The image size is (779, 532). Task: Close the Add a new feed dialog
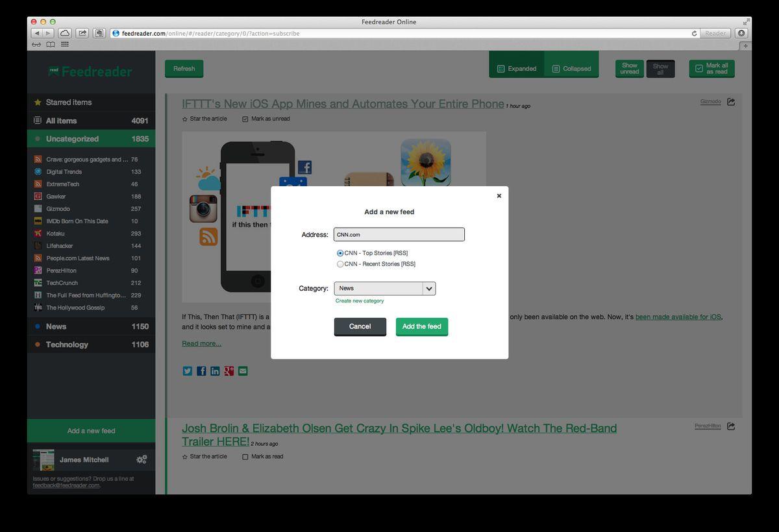(499, 195)
